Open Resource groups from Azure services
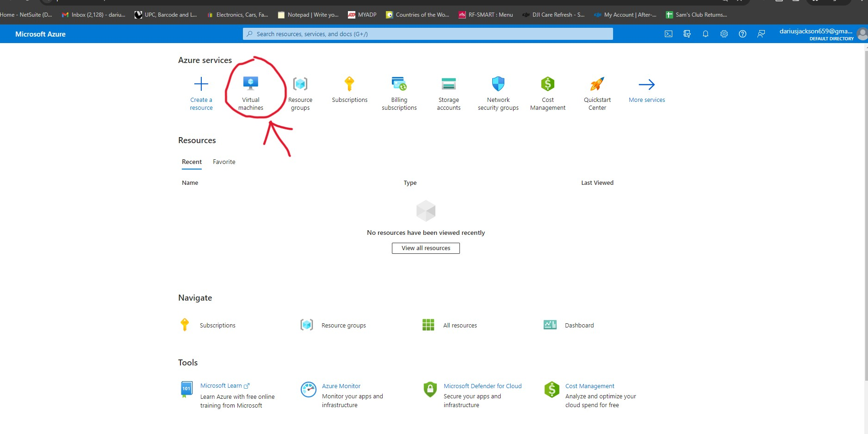Image resolution: width=868 pixels, height=434 pixels. [300, 91]
